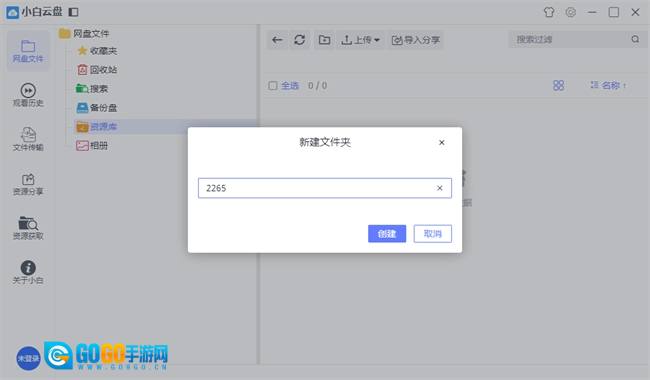Open the skin theme shirt icon
This screenshot has width=650, height=380.
pos(549,12)
